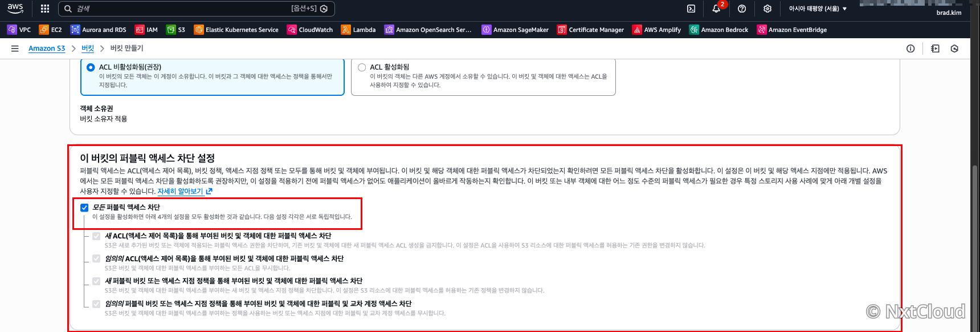Open the IAM shortcut

[x=146, y=30]
